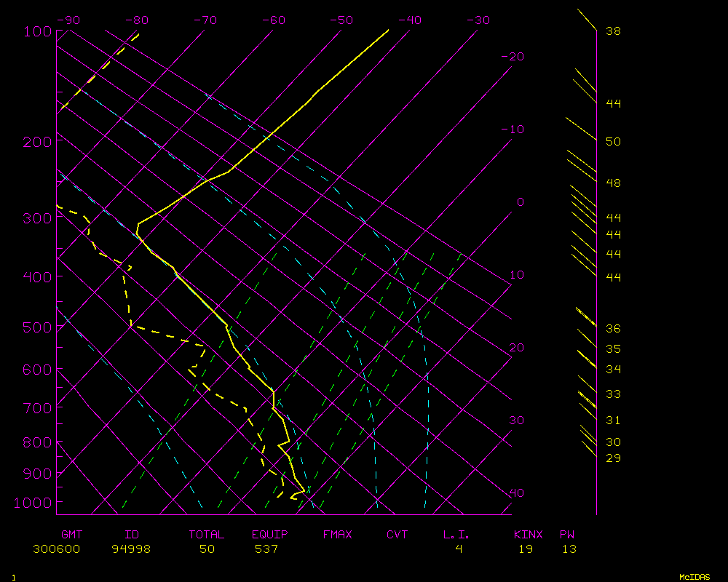Click the L.I. header label

point(456,535)
